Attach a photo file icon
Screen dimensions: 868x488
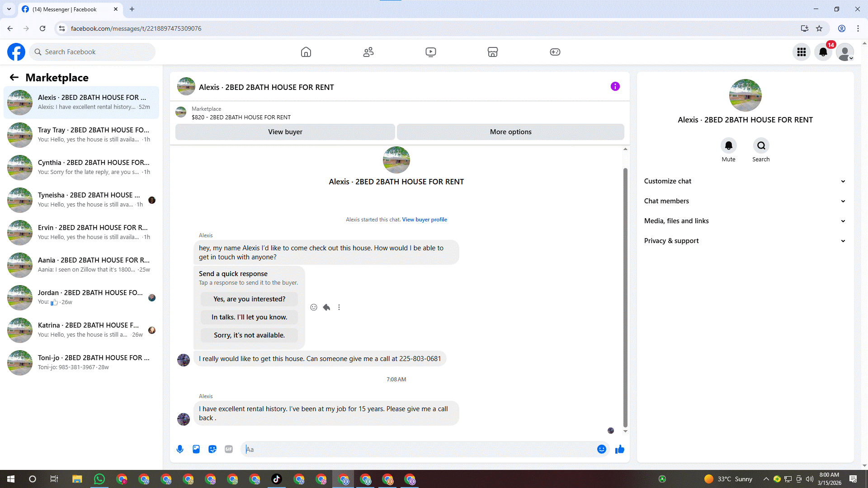pos(196,449)
